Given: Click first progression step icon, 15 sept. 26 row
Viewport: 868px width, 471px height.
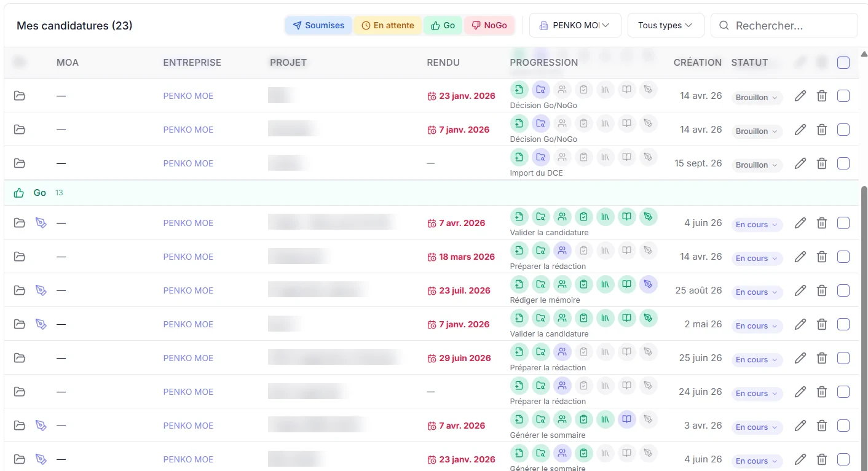Looking at the screenshot, I should pos(519,157).
